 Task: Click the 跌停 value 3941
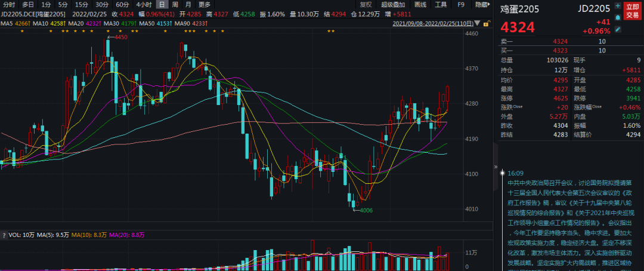tap(633, 98)
